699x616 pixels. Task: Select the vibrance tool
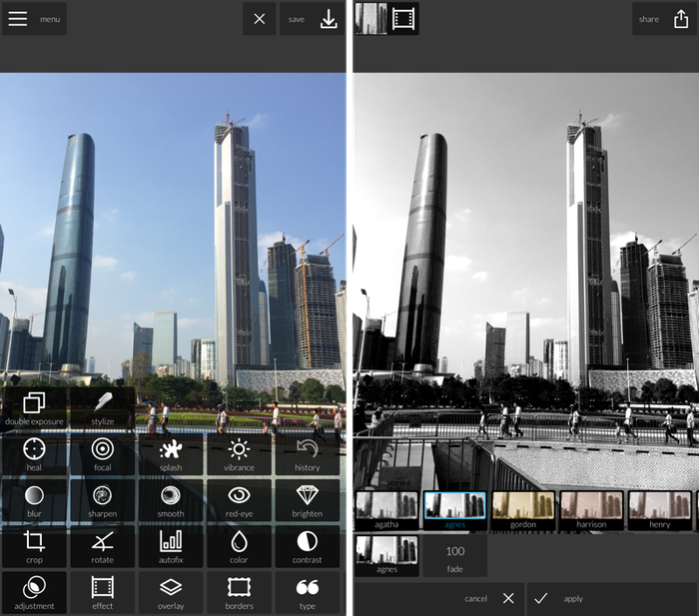tap(239, 454)
